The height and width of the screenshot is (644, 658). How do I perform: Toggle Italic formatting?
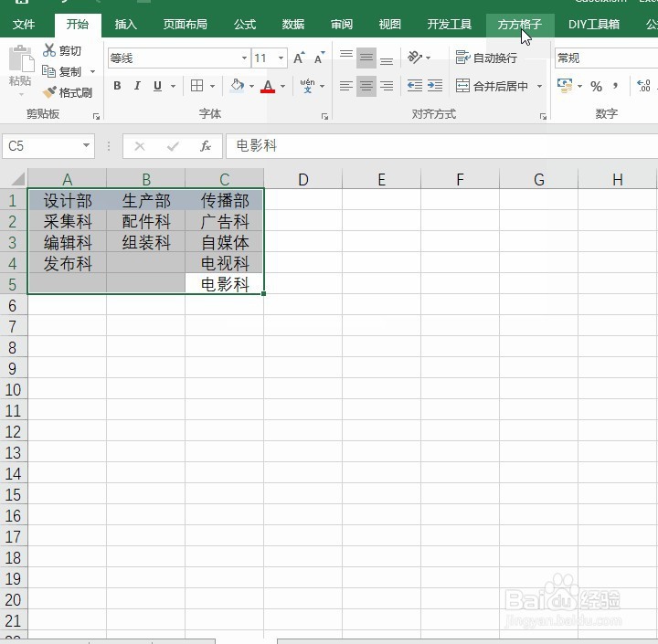[x=137, y=86]
